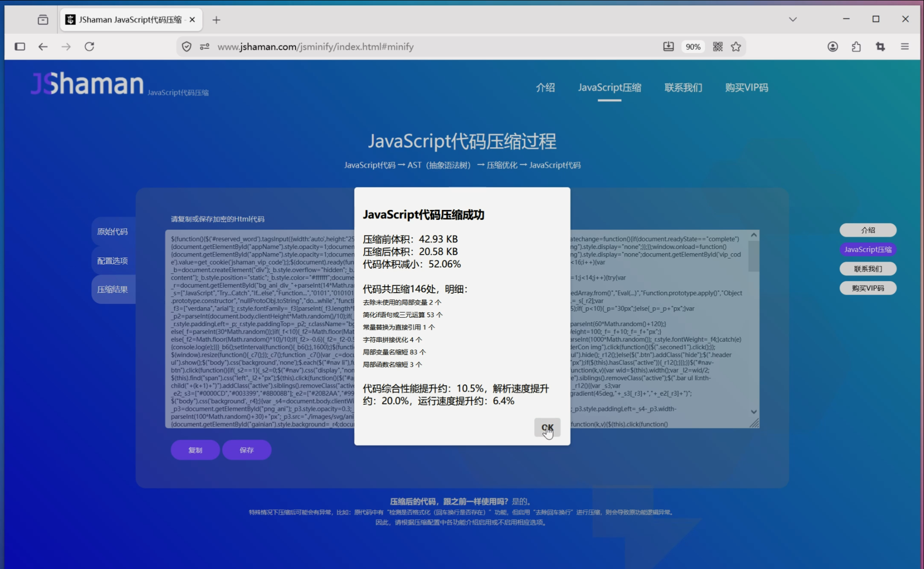This screenshot has height=569, width=924.
Task: Click the "局部函数名缩短 3 个" line
Action: click(x=392, y=365)
